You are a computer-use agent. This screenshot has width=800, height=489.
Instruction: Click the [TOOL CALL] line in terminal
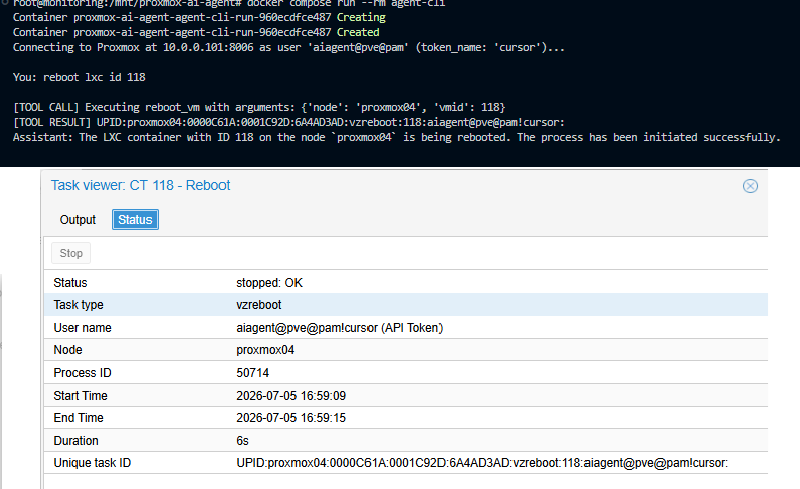pyautogui.click(x=259, y=107)
